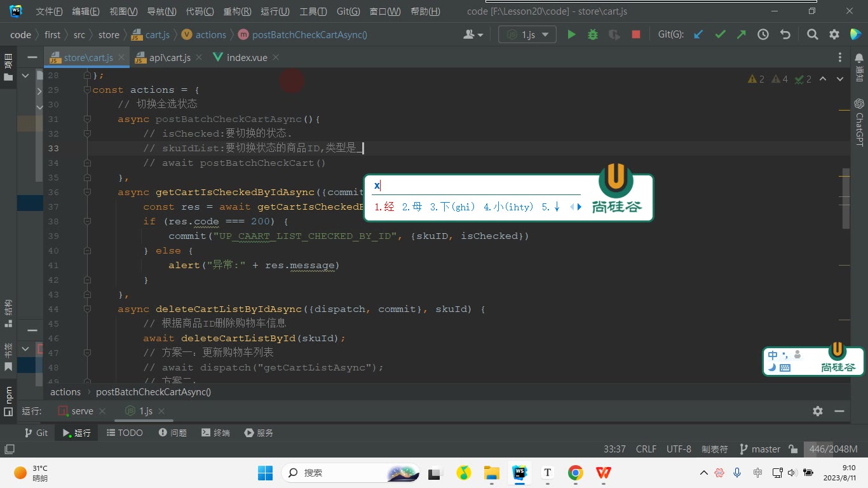Open the 重构(R) menu

pyautogui.click(x=237, y=11)
